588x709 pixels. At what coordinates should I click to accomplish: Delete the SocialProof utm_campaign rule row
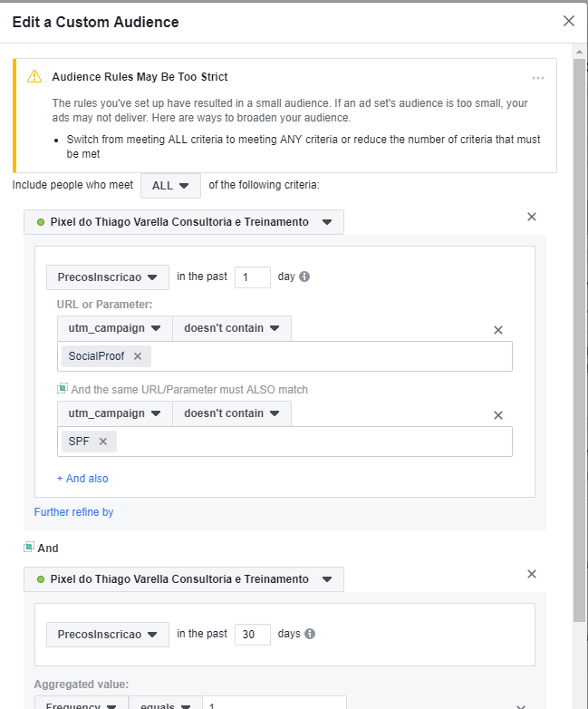click(x=497, y=330)
